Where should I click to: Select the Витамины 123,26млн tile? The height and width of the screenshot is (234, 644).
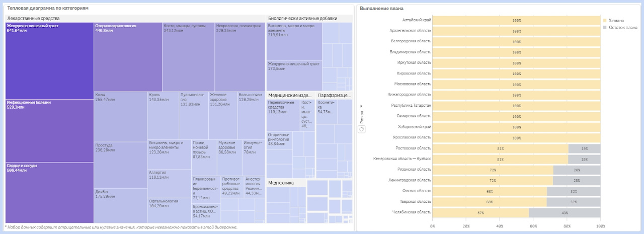point(169,154)
